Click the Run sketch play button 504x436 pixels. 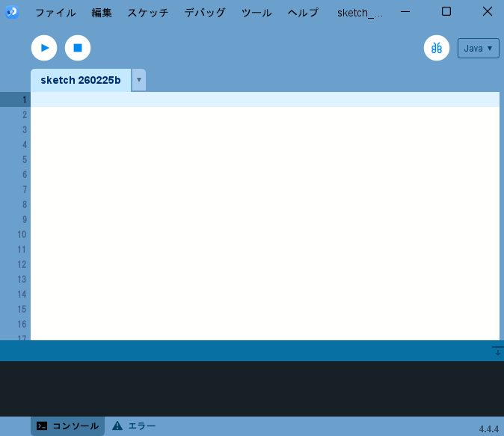click(44, 48)
